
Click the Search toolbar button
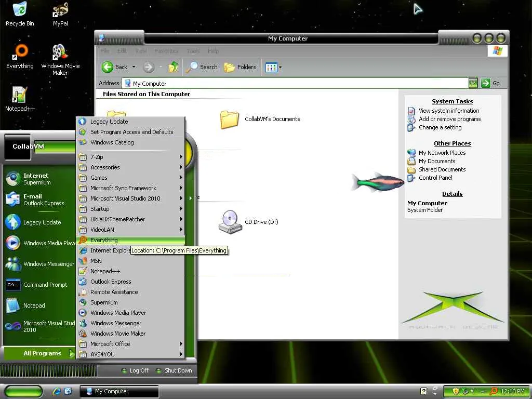[x=202, y=67]
